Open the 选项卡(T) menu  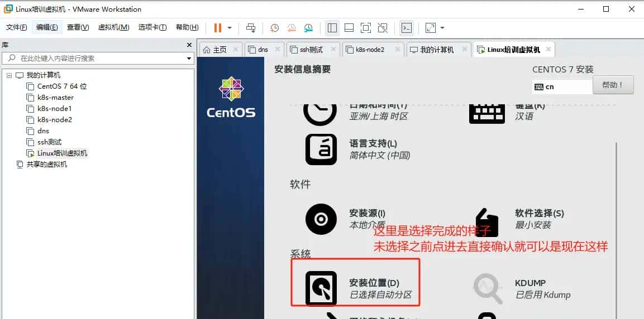tap(152, 27)
